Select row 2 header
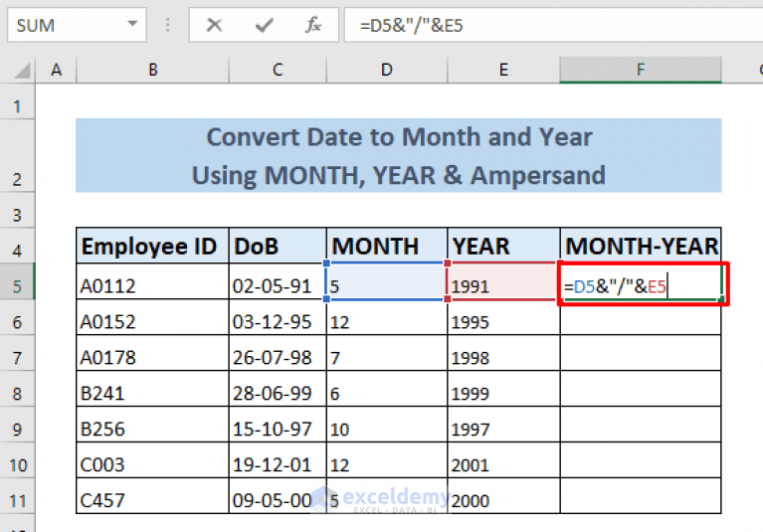Image resolution: width=763 pixels, height=532 pixels. (x=18, y=155)
